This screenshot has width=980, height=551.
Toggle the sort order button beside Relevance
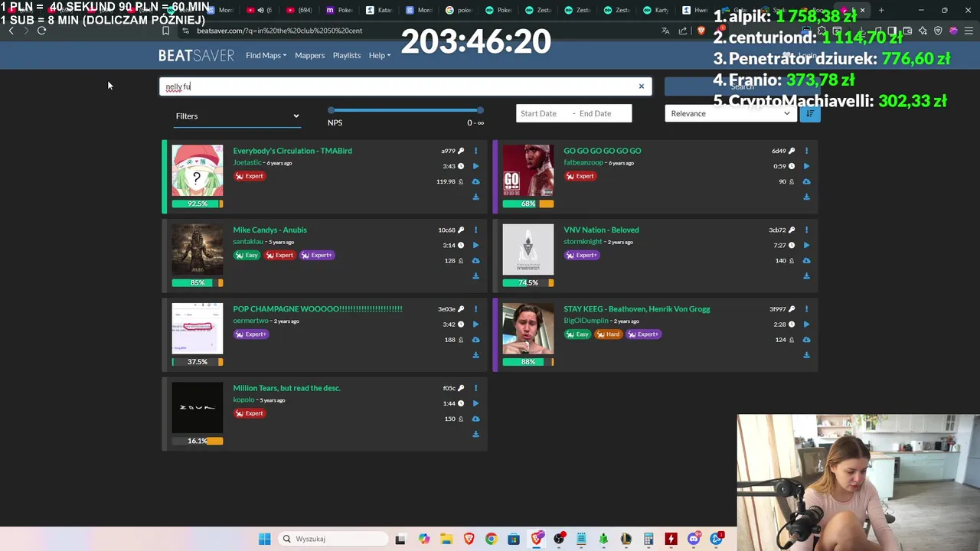coord(810,113)
